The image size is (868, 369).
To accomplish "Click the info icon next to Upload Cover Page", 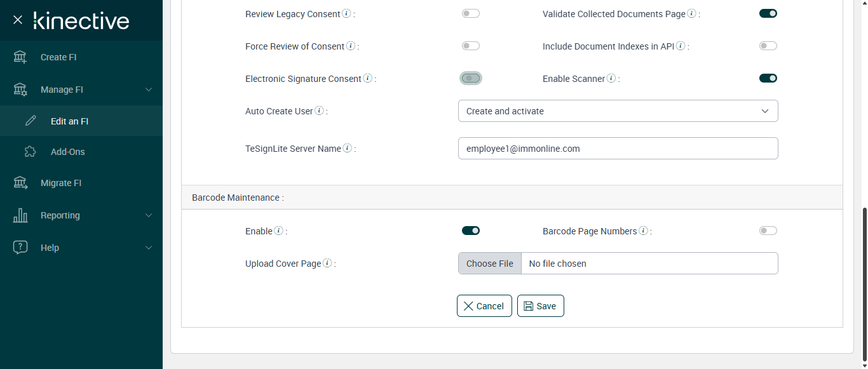I will (327, 264).
